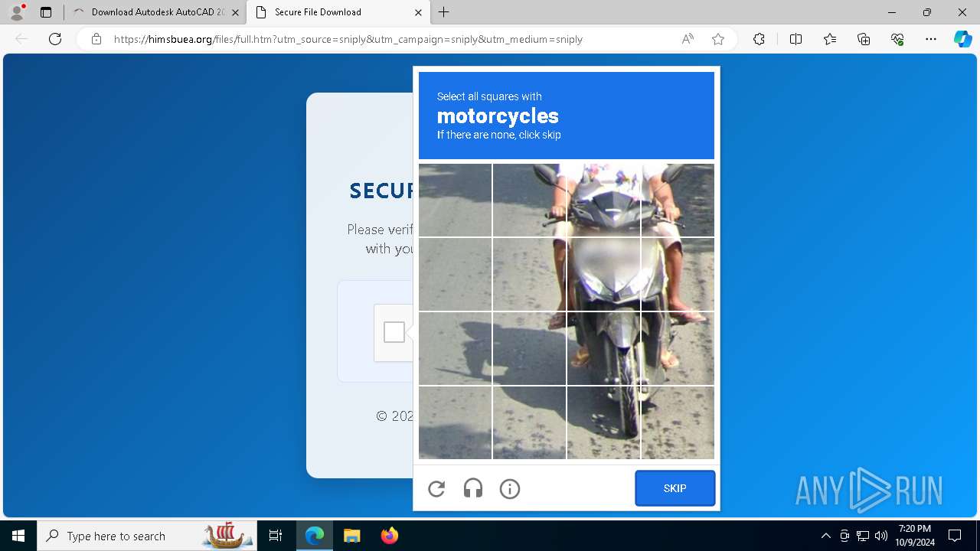Screen dimensions: 980x551
Task: Open Browser essentials heart icon
Action: (897, 39)
